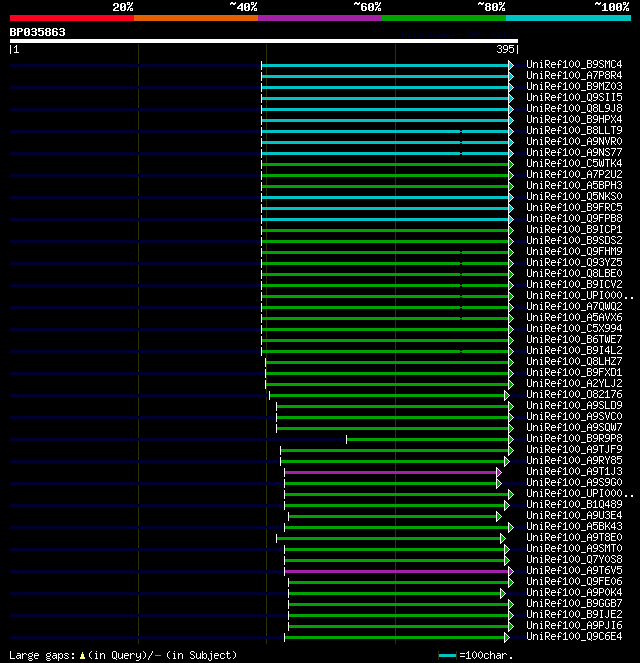
Task: Select the UniRef100_B1Q489 label
Action: [574, 504]
